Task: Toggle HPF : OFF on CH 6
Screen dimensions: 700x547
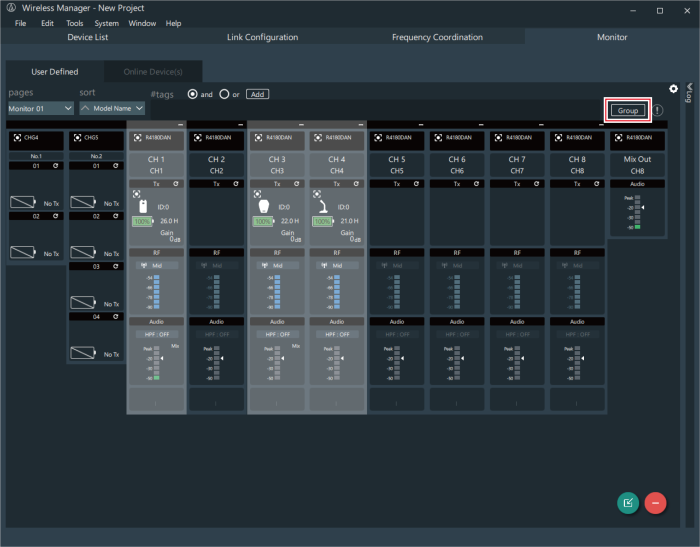Action: pos(457,334)
